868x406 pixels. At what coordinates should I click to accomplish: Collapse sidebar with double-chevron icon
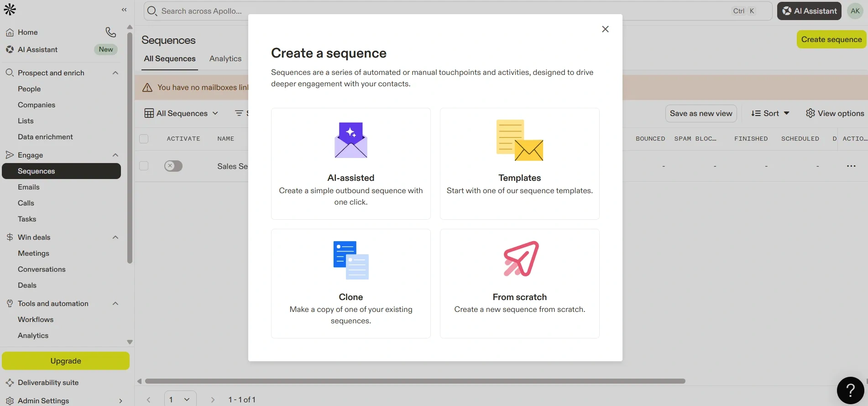(124, 10)
